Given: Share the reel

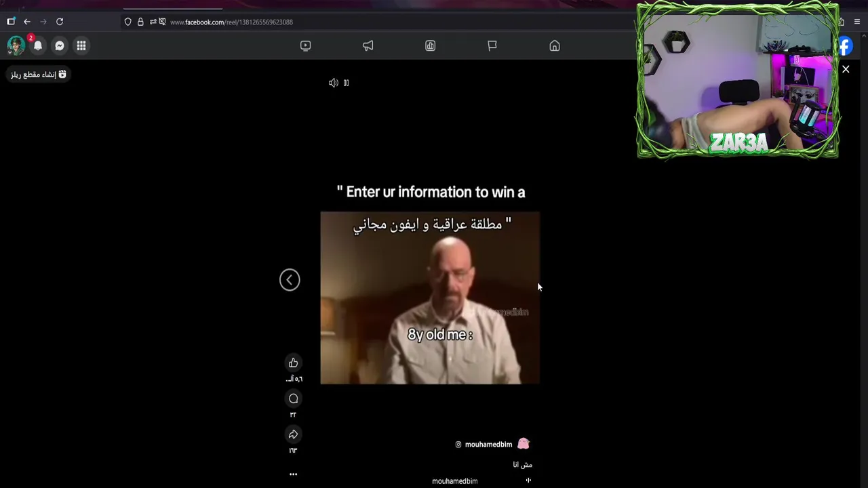Looking at the screenshot, I should (294, 434).
